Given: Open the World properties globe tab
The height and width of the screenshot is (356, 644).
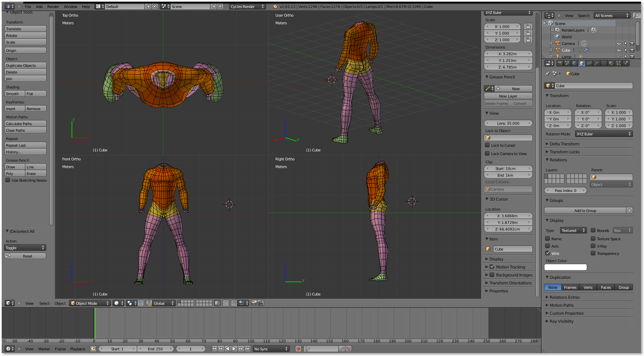Looking at the screenshot, I should coord(574,63).
